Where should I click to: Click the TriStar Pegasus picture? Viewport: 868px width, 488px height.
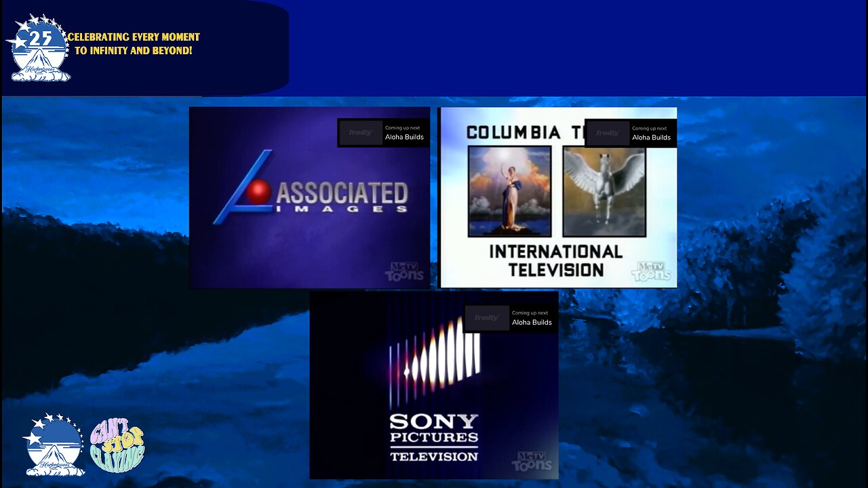point(604,191)
